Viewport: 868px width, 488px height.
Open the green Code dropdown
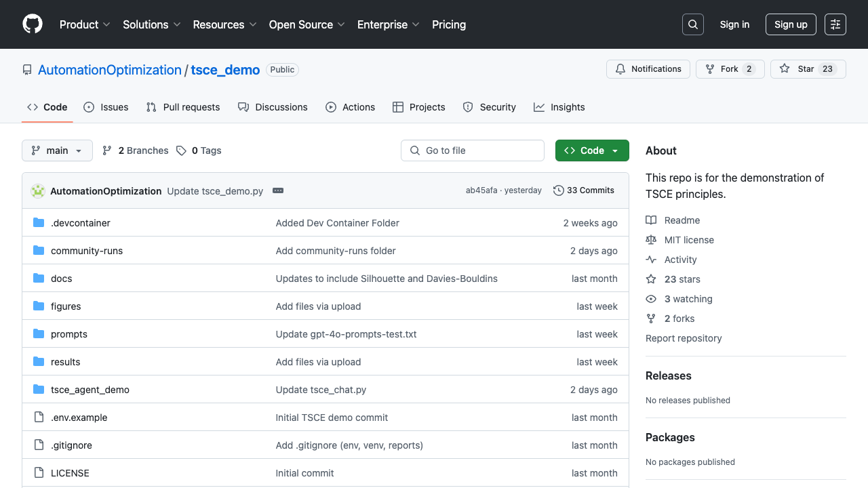click(592, 150)
